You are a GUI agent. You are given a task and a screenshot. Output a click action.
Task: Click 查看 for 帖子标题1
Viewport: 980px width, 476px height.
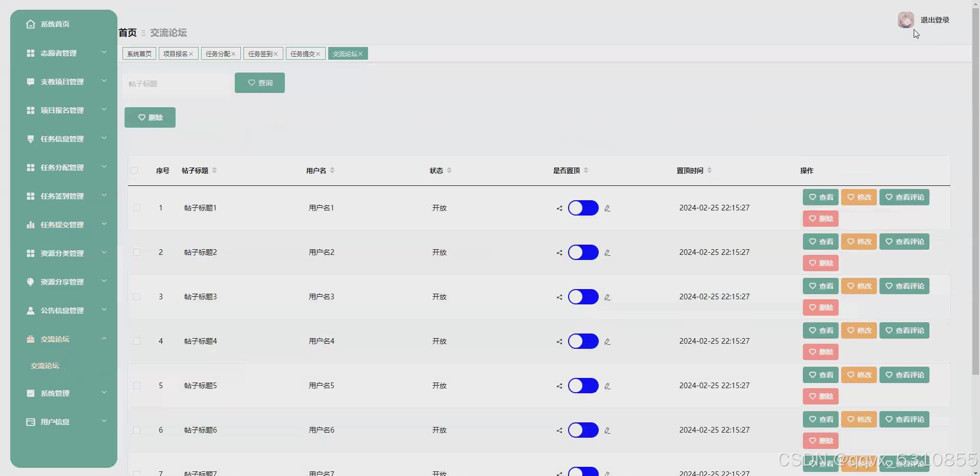point(821,197)
